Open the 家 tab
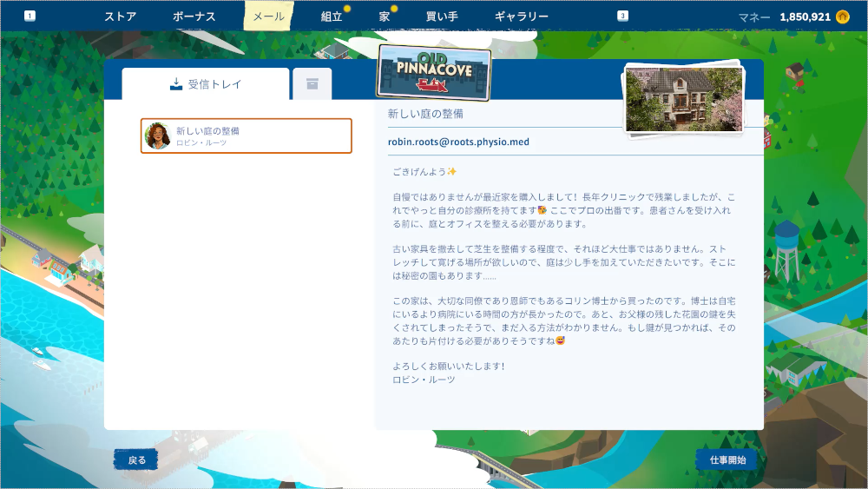 click(x=385, y=17)
